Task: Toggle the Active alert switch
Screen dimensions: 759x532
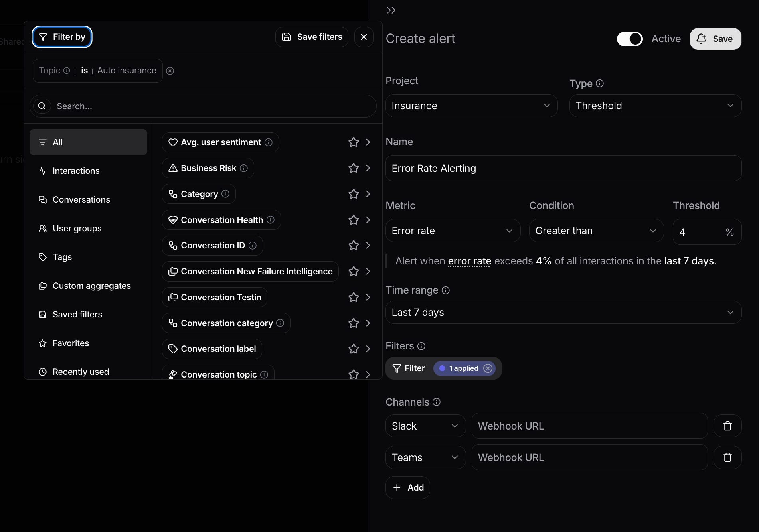Action: [x=630, y=39]
